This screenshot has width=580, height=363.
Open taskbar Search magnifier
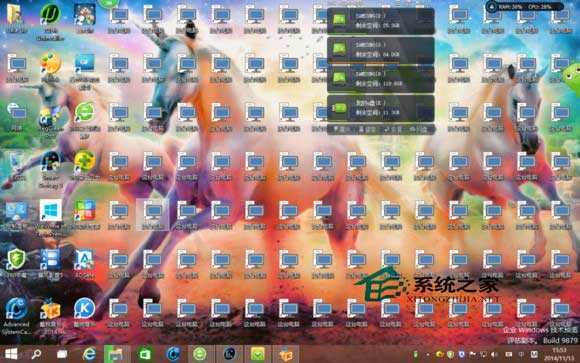[36, 354]
